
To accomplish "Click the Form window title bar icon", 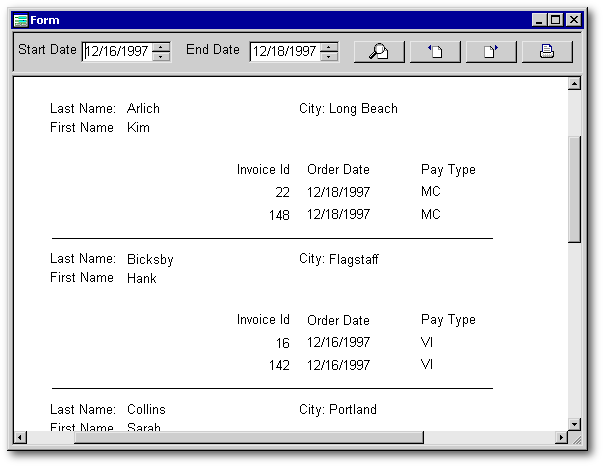I will point(21,20).
